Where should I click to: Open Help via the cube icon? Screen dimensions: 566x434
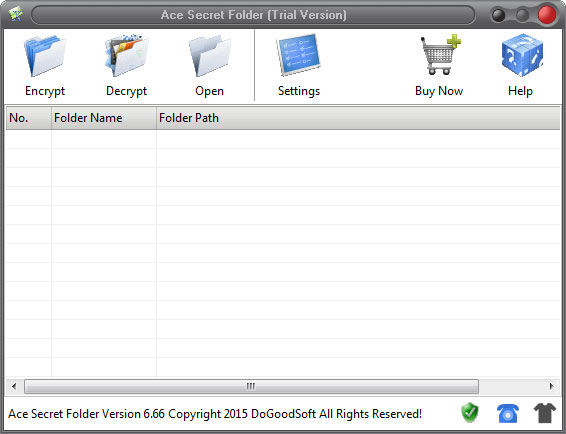522,55
